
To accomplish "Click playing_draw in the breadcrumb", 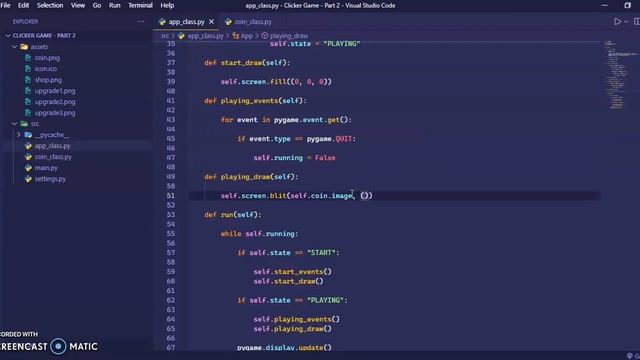I will [289, 36].
